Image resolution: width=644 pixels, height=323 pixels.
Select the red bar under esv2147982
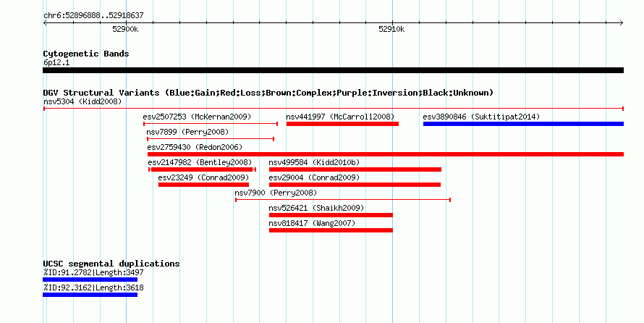pyautogui.click(x=202, y=169)
